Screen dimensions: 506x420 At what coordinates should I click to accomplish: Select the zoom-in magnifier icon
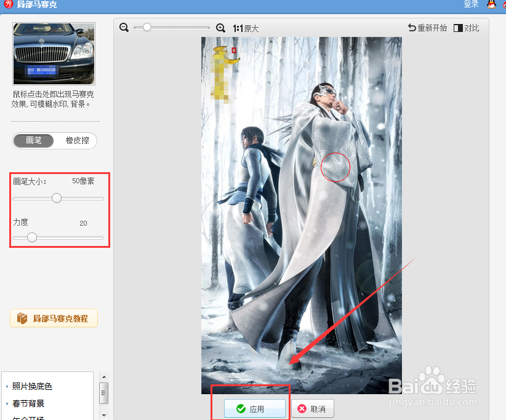[221, 27]
